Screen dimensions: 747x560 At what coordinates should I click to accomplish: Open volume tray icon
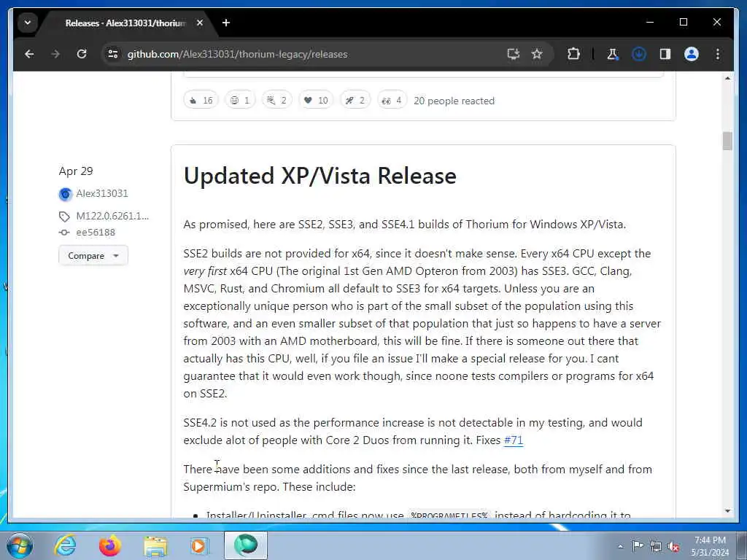(x=673, y=547)
